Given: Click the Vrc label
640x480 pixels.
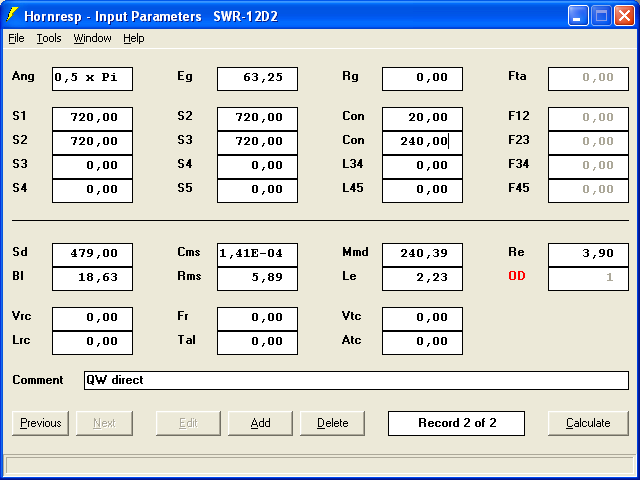Looking at the screenshot, I should pyautogui.click(x=22, y=316).
